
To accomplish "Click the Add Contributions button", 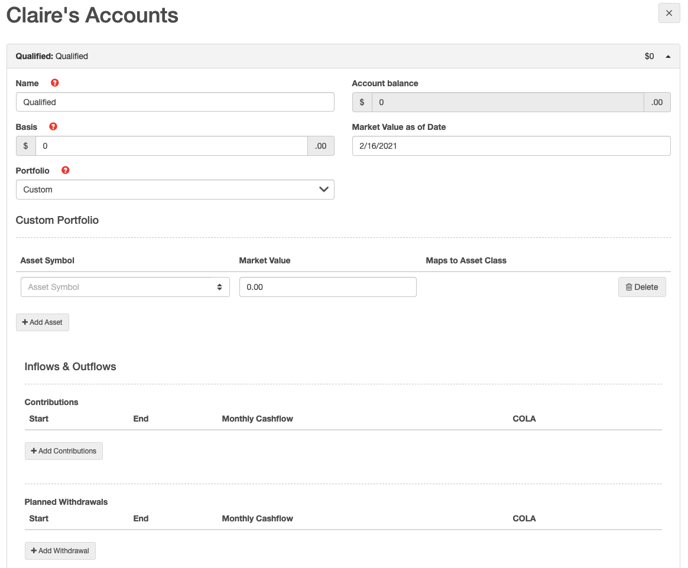I will (x=64, y=451).
